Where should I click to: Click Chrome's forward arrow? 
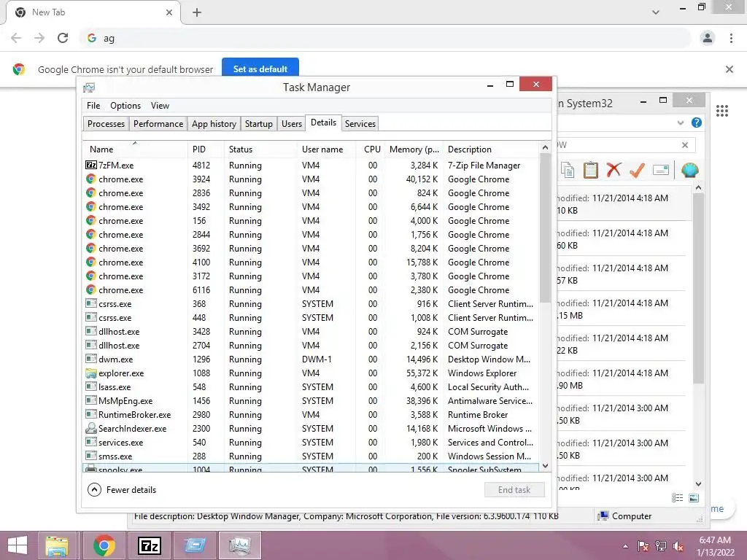point(39,38)
